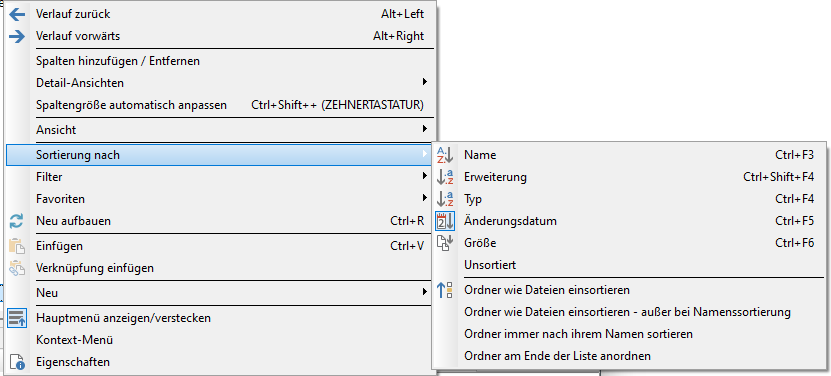831x376 pixels.
Task: Click the clipboard icon beside Einfügen
Action: [x=17, y=246]
